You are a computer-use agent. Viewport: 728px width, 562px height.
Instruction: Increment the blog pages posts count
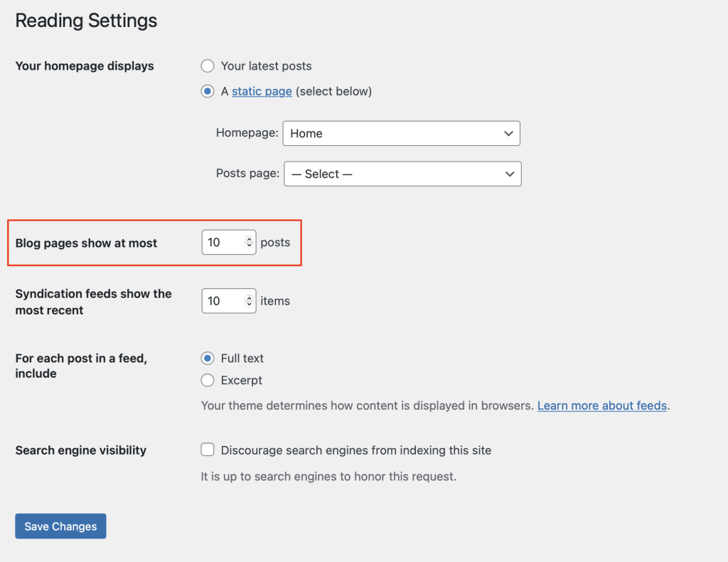(250, 238)
